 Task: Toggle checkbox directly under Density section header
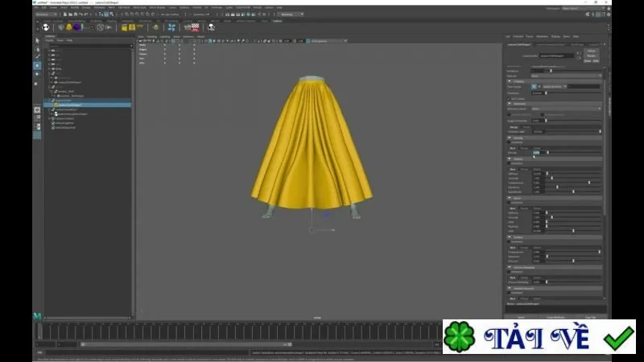[x=510, y=142]
